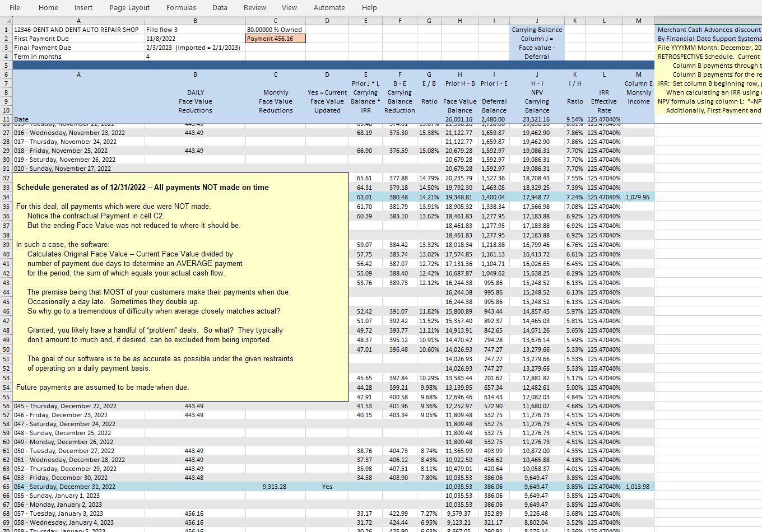Select the 'RETROSPECTIVE Schedule. Current' note cell
This screenshot has width=762, height=532.
pyautogui.click(x=709, y=57)
